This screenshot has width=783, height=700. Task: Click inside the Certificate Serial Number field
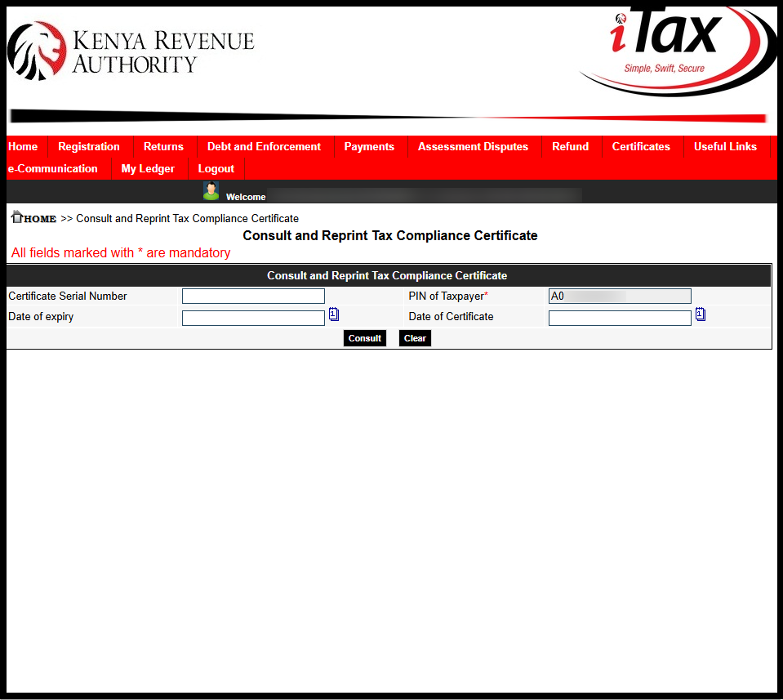pos(253,296)
